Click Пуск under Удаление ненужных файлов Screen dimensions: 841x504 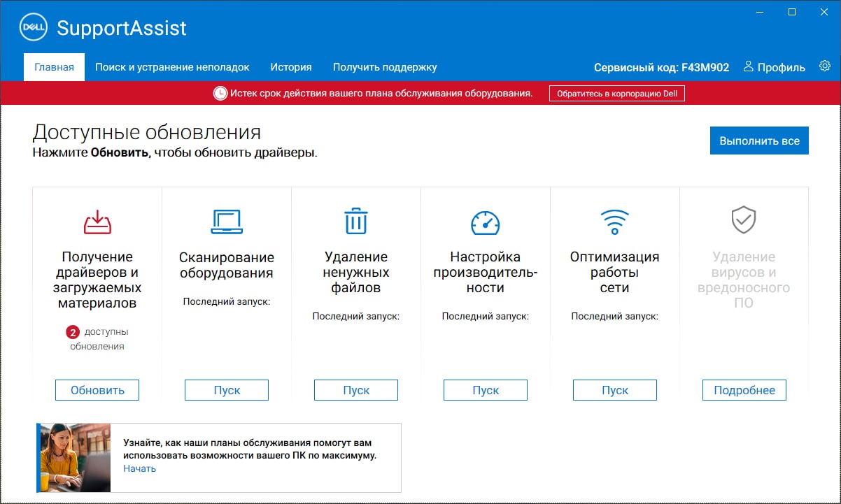[356, 390]
